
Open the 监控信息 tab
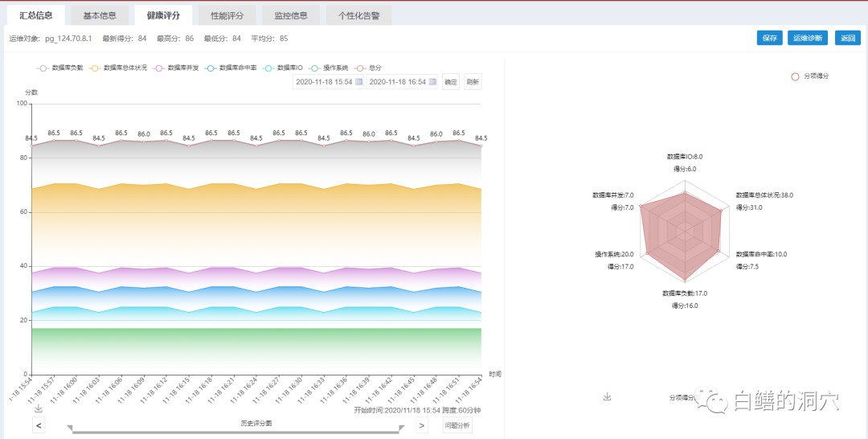point(290,15)
